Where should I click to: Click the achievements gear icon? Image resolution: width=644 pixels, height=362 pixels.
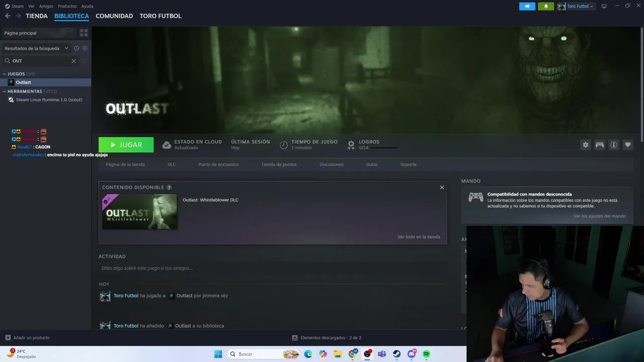pyautogui.click(x=351, y=145)
